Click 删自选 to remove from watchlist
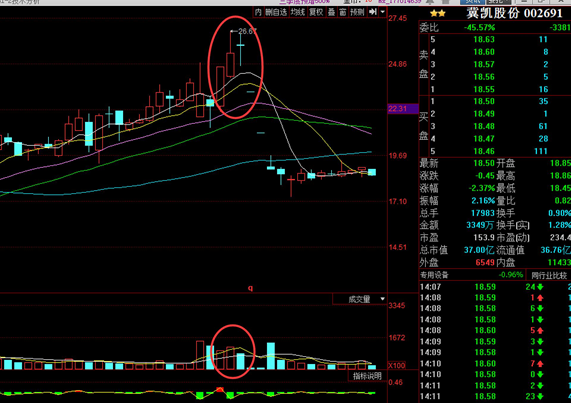 pyautogui.click(x=276, y=12)
